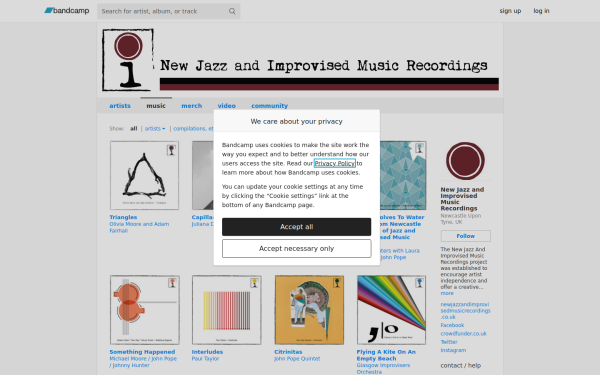Open the log in link
Viewport: 600px width, 375px height.
click(x=541, y=11)
